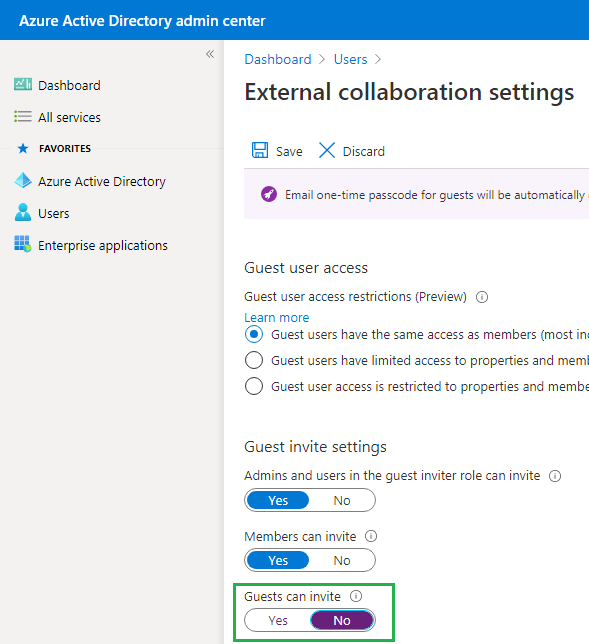The width and height of the screenshot is (589, 644).
Task: Click the chevron after Users breadcrumb
Action: [378, 60]
